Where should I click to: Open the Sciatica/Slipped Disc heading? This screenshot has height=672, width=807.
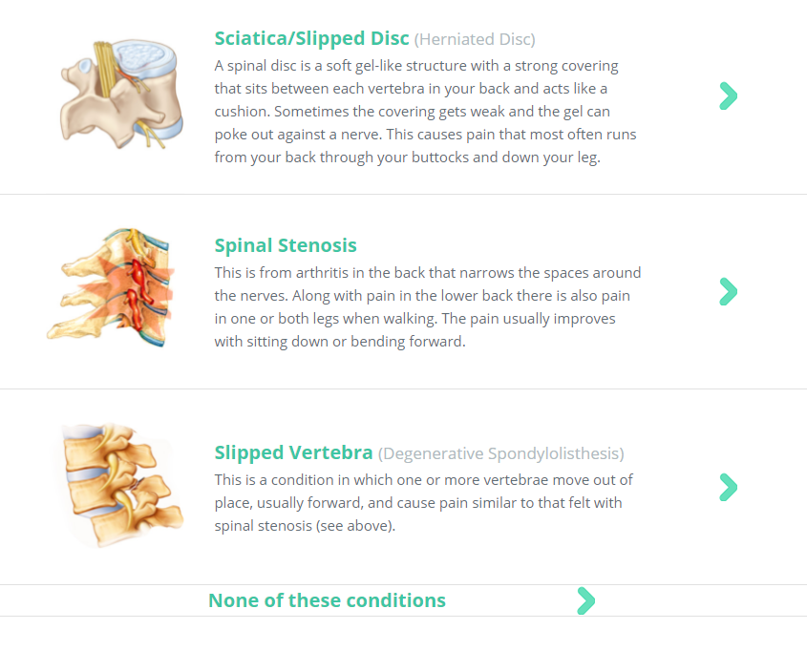click(311, 39)
